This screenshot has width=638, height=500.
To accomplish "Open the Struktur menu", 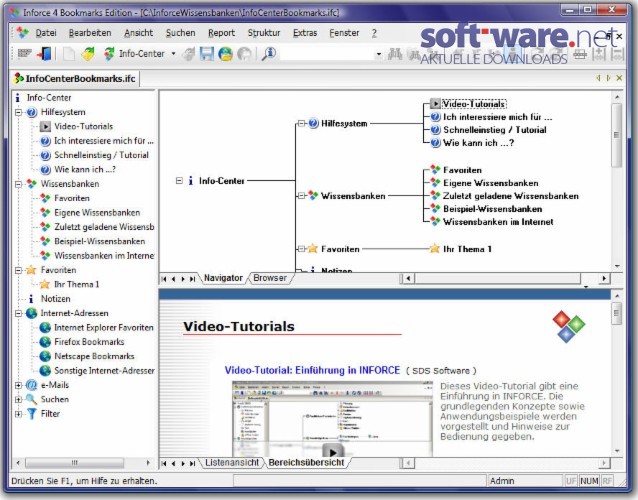I will coord(264,33).
